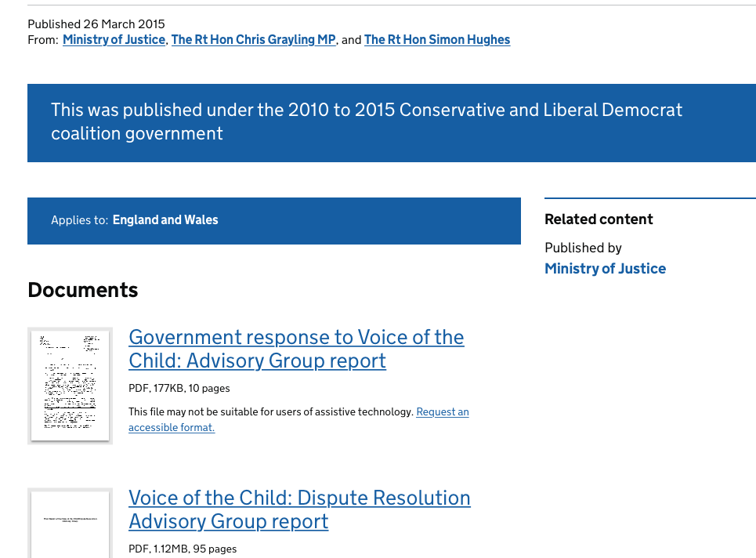Image resolution: width=756 pixels, height=558 pixels.
Task: Open Ministry of Justice under Published by
Action: pos(605,269)
